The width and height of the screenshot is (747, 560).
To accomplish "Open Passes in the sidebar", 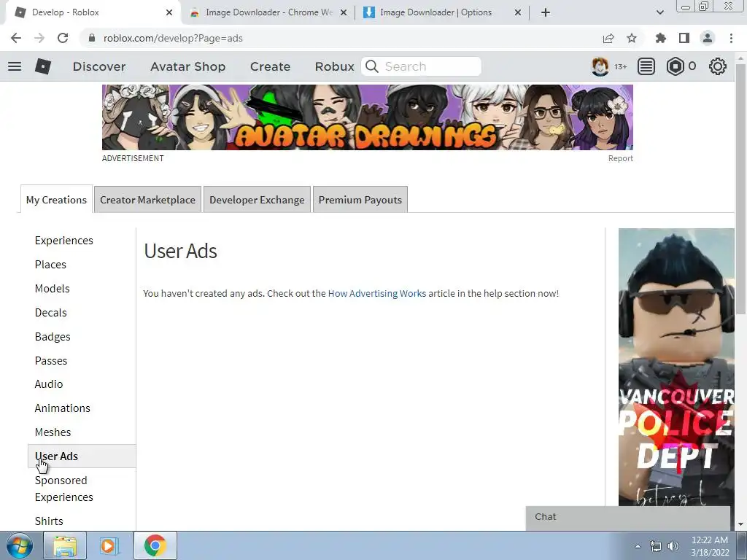I will (x=51, y=360).
